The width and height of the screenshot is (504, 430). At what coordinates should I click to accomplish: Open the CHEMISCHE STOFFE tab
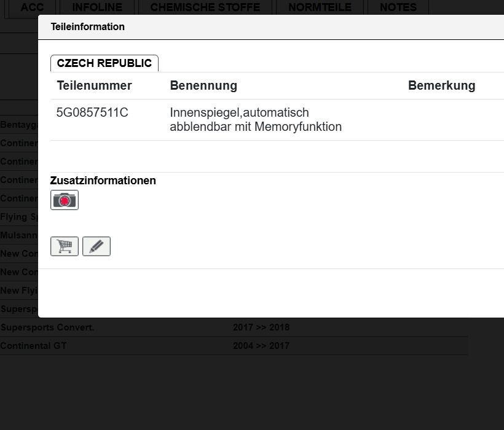(205, 7)
